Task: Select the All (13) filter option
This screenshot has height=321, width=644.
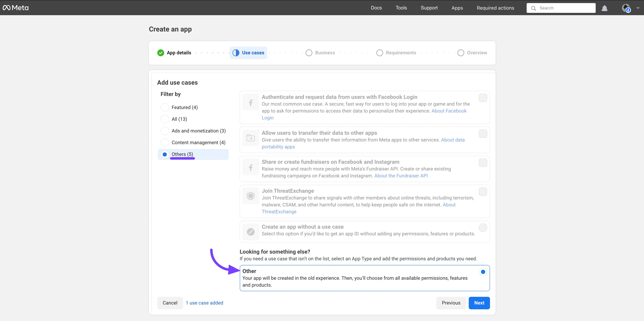Action: click(165, 119)
